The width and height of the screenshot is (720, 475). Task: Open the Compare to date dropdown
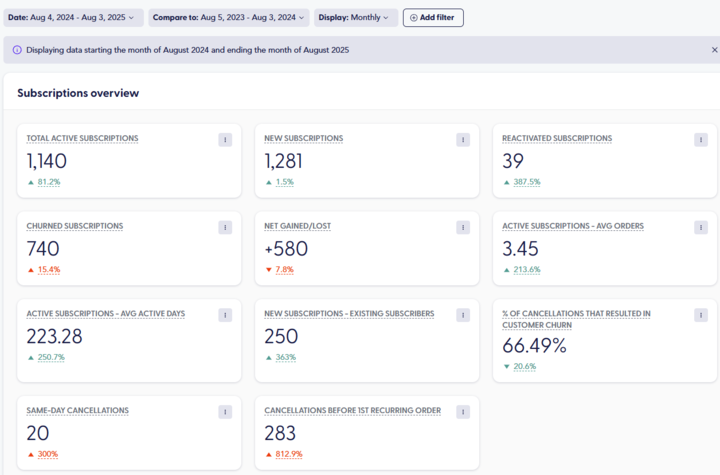pyautogui.click(x=229, y=17)
